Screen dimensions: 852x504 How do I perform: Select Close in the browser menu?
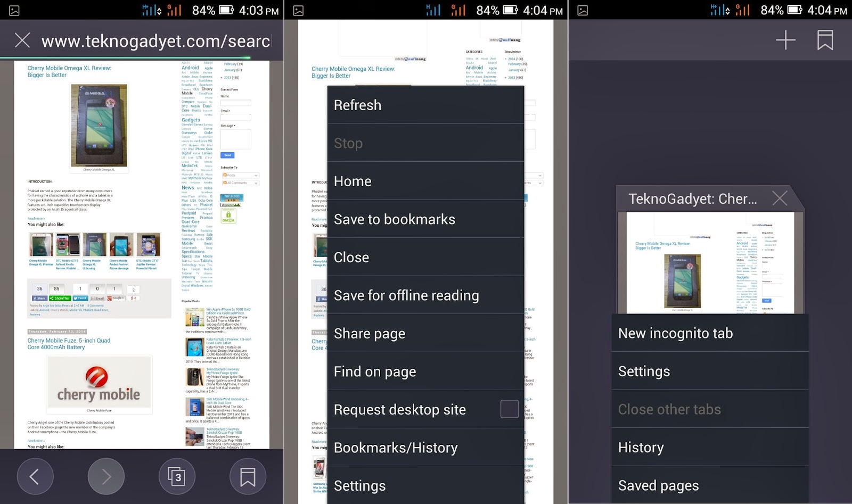[425, 257]
